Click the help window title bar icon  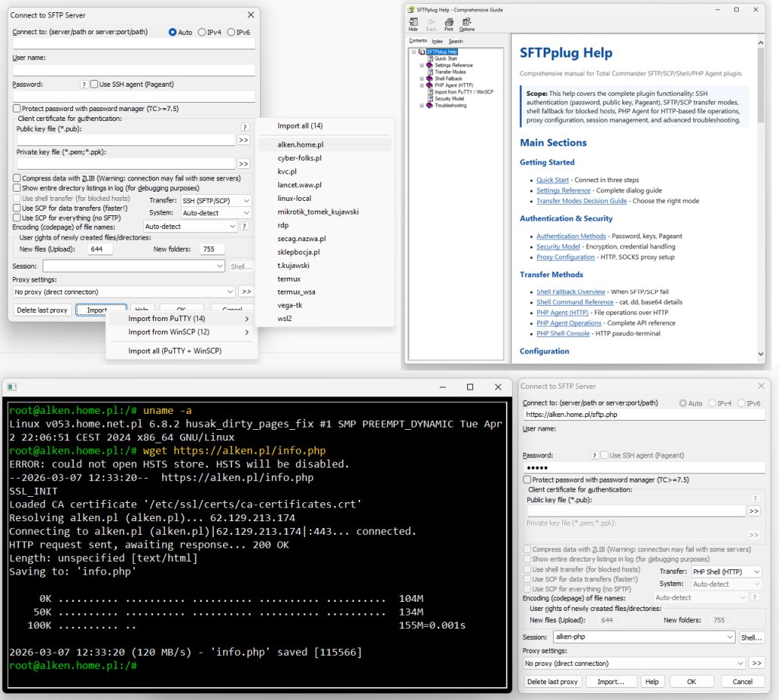tap(411, 9)
